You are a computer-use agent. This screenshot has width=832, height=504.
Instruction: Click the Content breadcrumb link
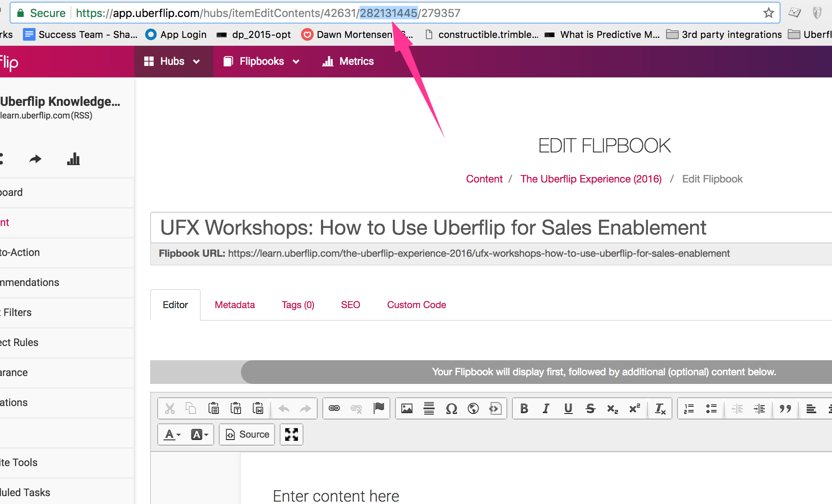pos(484,179)
